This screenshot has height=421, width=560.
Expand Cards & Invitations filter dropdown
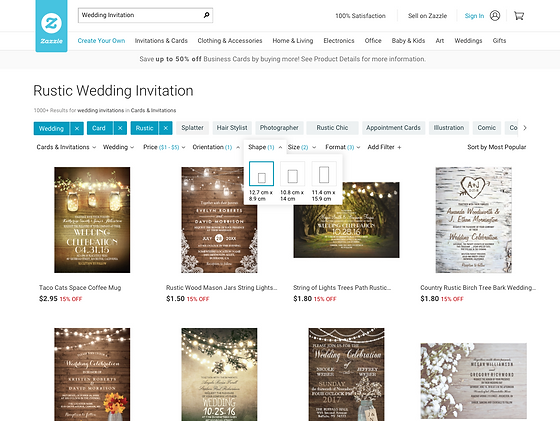coord(66,147)
